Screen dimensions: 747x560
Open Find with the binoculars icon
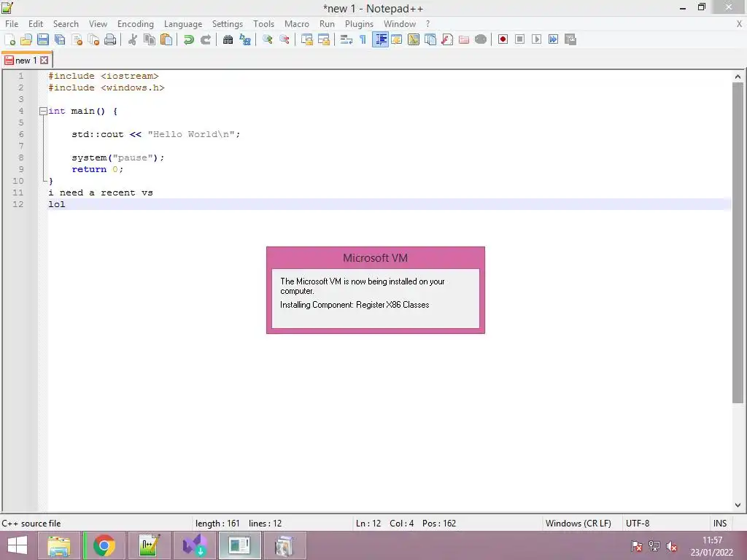(x=228, y=39)
